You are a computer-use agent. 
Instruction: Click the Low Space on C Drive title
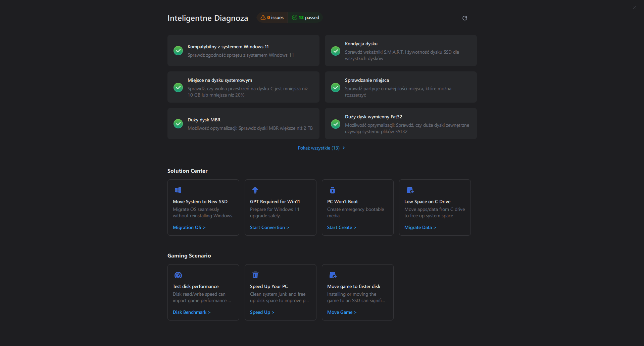(427, 201)
